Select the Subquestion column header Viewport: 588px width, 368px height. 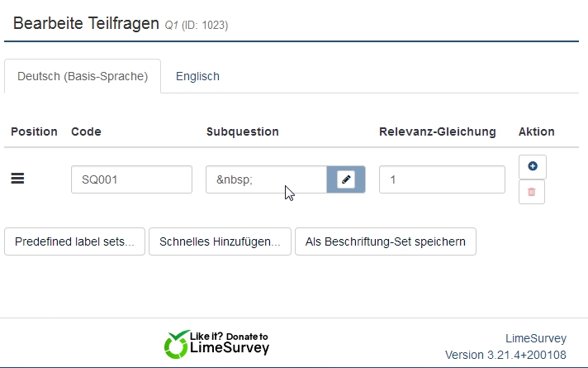(x=242, y=131)
